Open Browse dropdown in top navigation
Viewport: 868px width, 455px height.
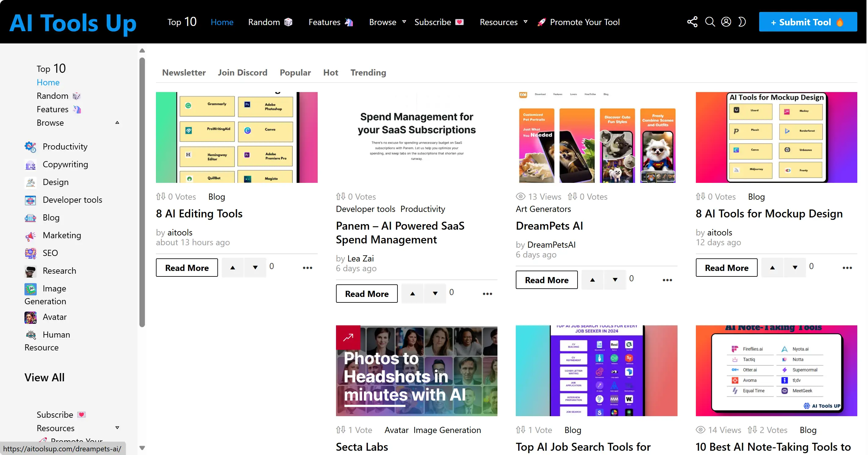(x=387, y=22)
